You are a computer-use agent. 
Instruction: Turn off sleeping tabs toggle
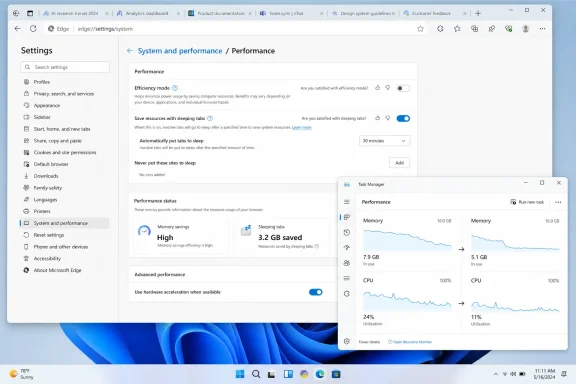click(x=403, y=118)
